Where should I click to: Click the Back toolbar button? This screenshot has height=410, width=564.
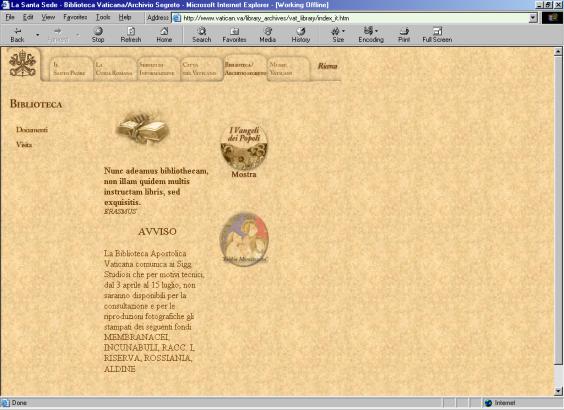coord(17,35)
